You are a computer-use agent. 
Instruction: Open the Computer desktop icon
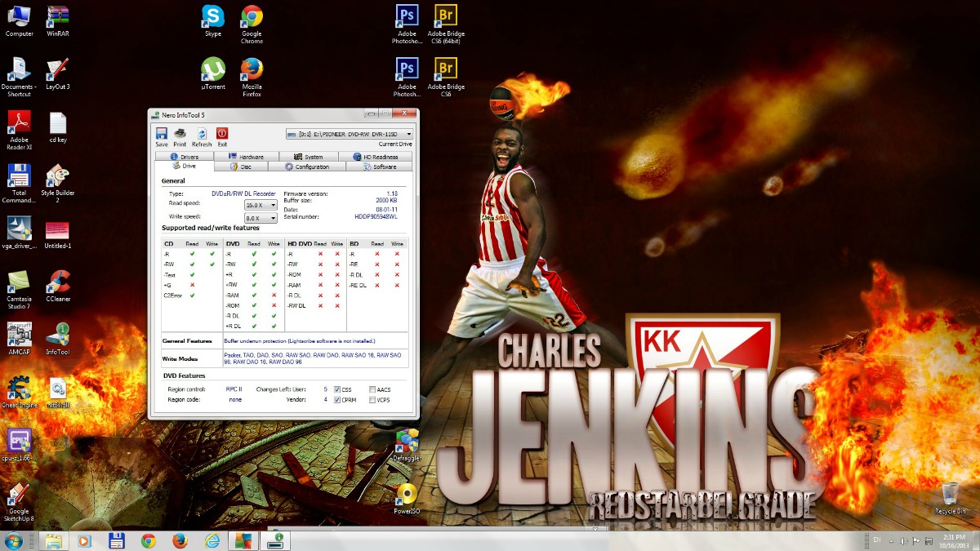tap(20, 21)
